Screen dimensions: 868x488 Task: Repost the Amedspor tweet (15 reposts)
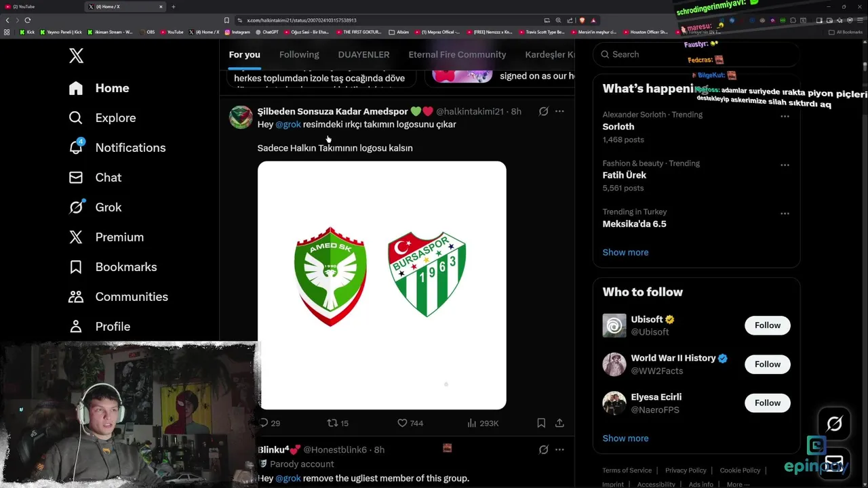[x=338, y=423]
